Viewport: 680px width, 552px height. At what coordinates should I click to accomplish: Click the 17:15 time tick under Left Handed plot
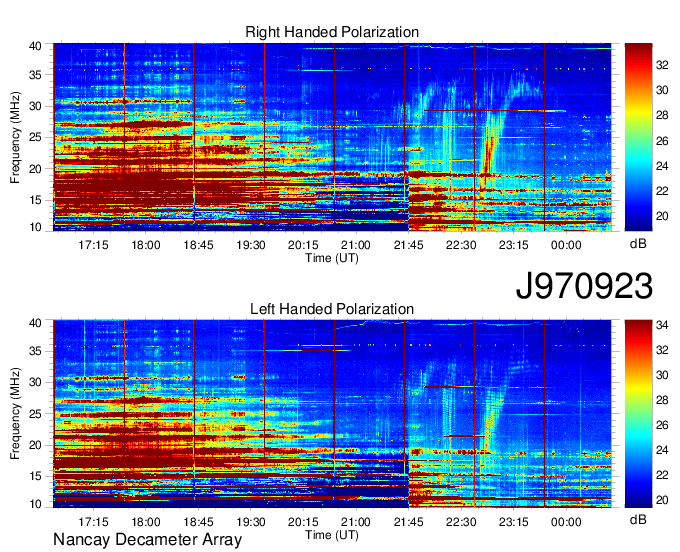(93, 522)
